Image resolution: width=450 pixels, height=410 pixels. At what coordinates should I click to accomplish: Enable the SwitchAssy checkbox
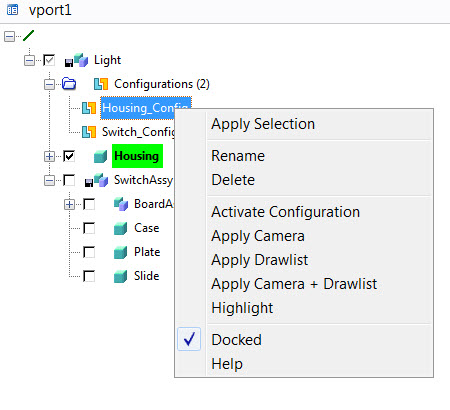pyautogui.click(x=69, y=180)
